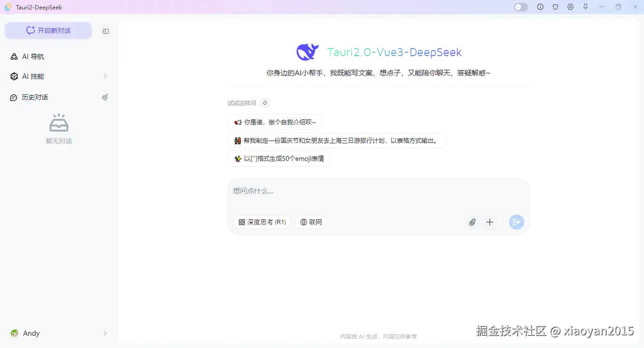The image size is (644, 348).
Task: Start a new chat with 开启新对话
Action: coord(48,30)
